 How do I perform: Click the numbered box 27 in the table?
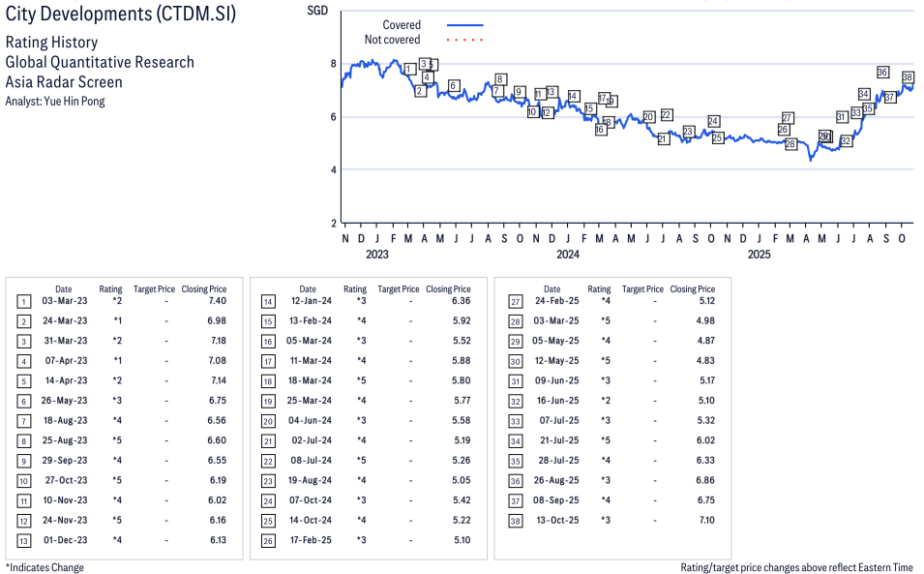[x=513, y=302]
